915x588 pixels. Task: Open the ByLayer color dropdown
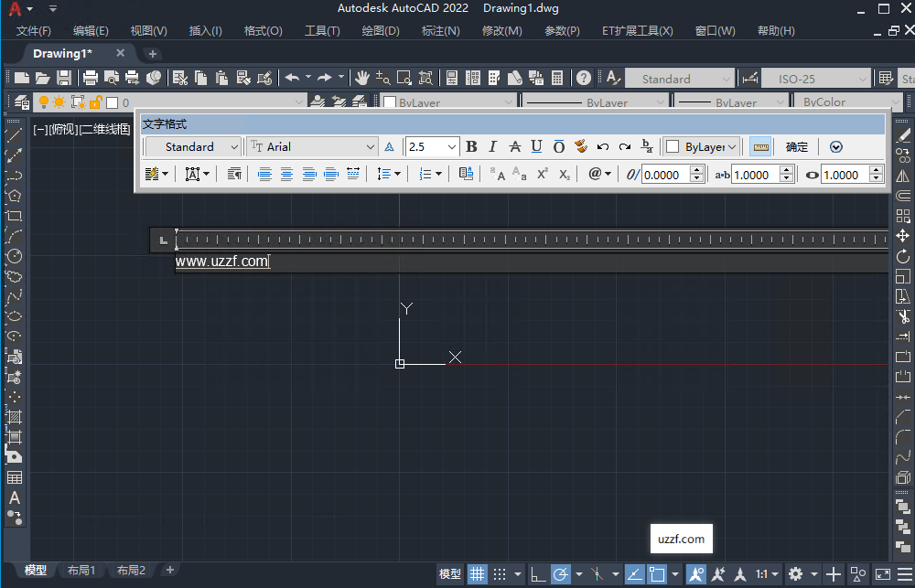702,146
